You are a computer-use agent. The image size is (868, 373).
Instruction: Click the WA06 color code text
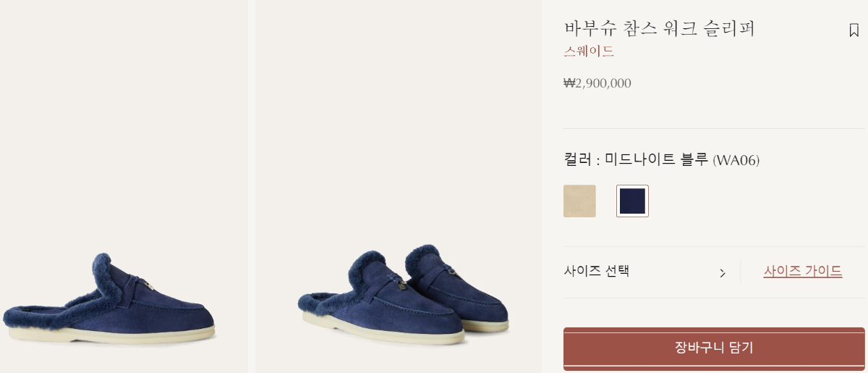coord(736,160)
